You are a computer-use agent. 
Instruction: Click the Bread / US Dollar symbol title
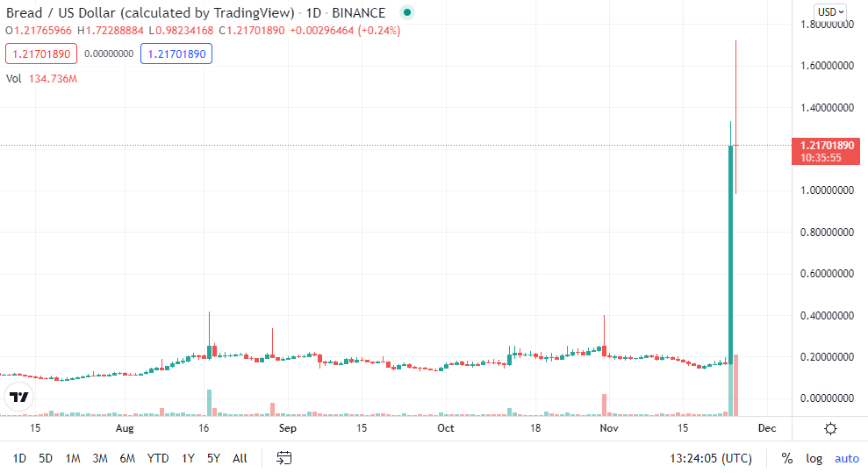point(150,12)
